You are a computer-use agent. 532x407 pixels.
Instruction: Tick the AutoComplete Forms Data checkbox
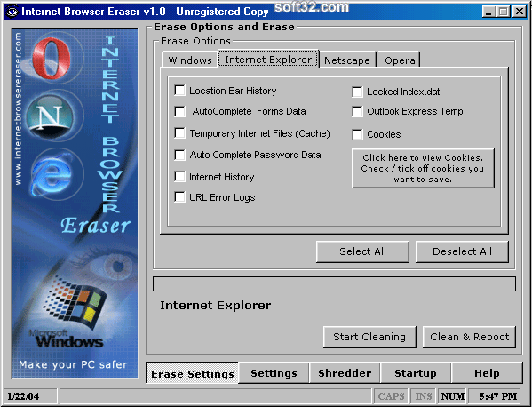(179, 111)
